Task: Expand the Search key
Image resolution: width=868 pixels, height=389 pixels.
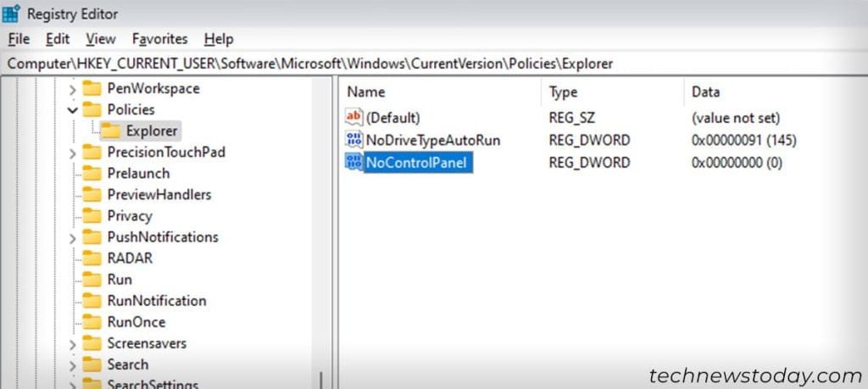Action: click(x=73, y=365)
